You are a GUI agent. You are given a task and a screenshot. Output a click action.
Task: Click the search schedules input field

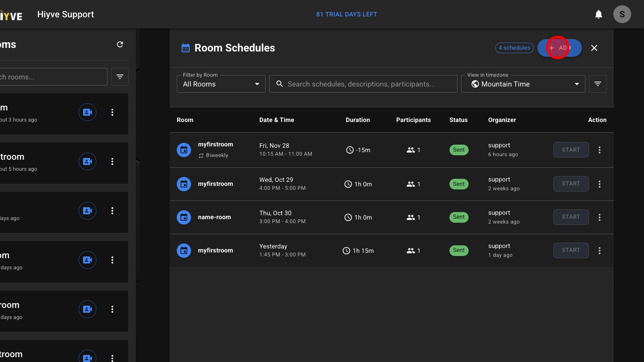tap(363, 84)
